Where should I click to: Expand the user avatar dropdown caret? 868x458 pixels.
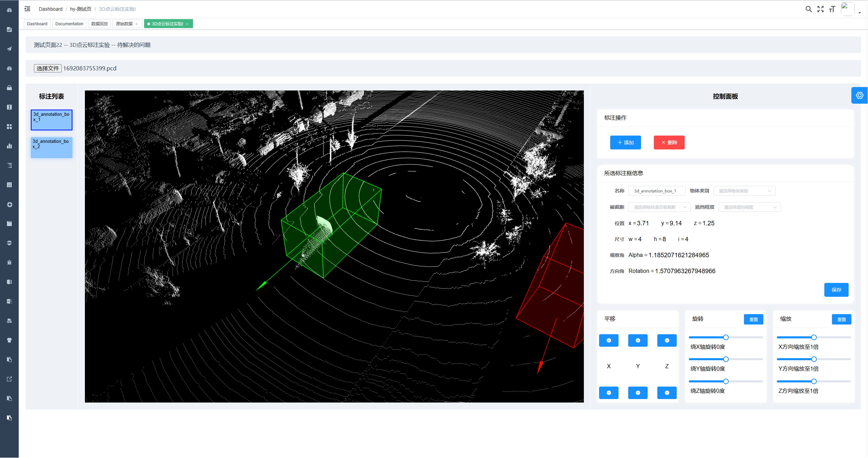tap(860, 13)
